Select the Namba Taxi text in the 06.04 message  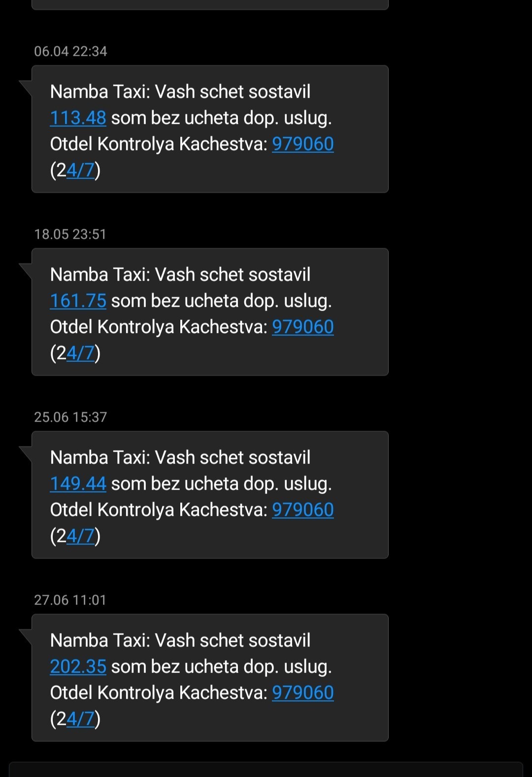(x=100, y=92)
